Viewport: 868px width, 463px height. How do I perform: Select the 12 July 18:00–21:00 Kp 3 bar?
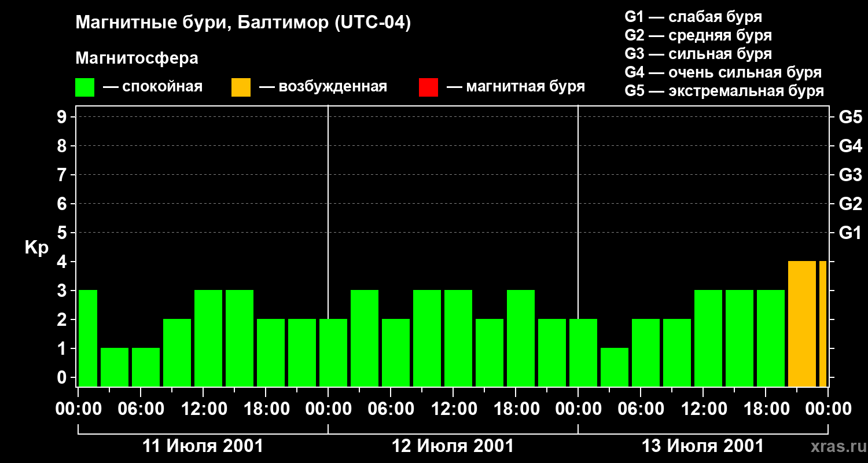521,338
